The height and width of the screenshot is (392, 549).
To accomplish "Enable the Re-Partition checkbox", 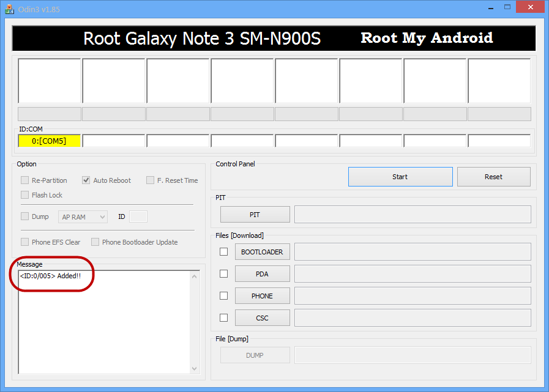I will (x=25, y=180).
